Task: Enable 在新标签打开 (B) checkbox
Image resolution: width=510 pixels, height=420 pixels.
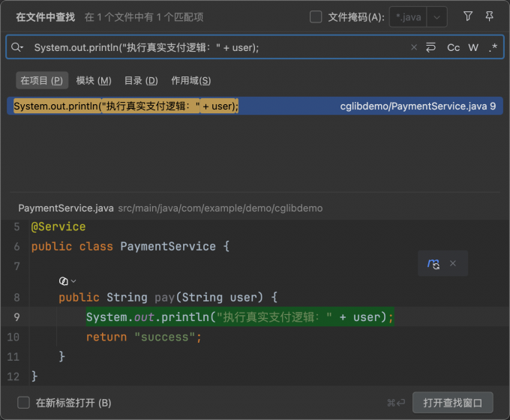Action: (23, 403)
